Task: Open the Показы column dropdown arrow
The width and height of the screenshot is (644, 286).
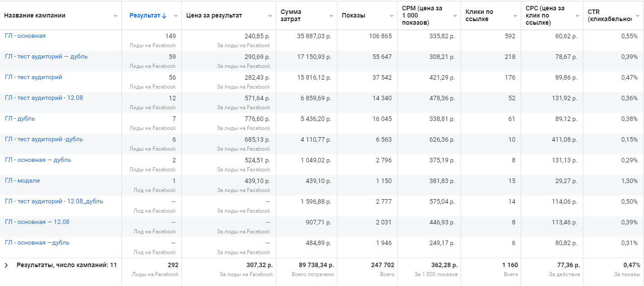Action: [391, 16]
